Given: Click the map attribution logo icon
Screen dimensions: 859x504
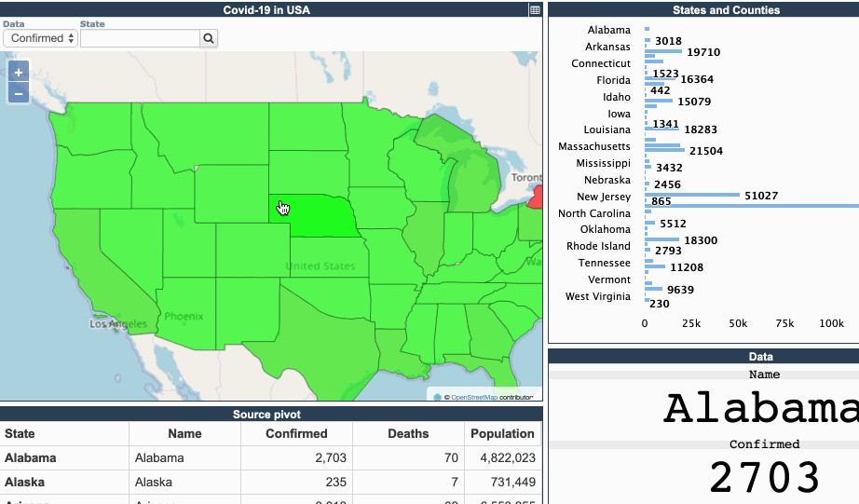Looking at the screenshot, I should 437,397.
